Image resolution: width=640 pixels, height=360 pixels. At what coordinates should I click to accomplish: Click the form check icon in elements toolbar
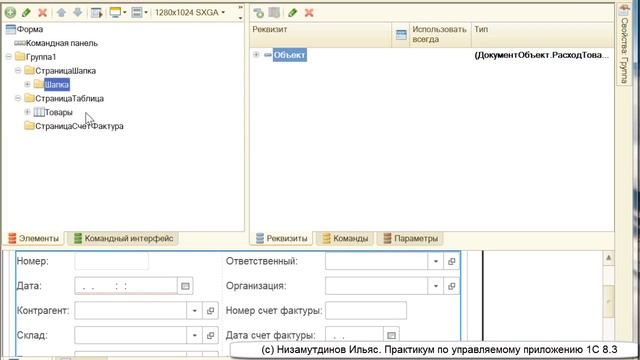pyautogui.click(x=97, y=13)
